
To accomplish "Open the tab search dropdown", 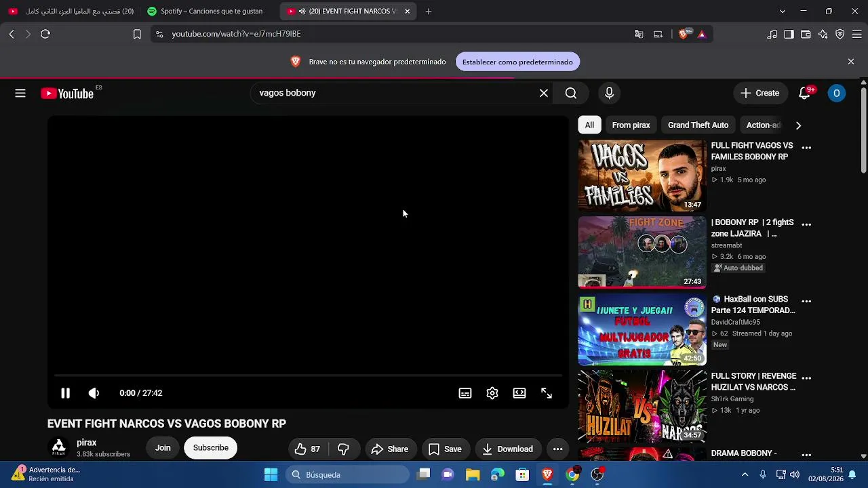I will (x=783, y=12).
